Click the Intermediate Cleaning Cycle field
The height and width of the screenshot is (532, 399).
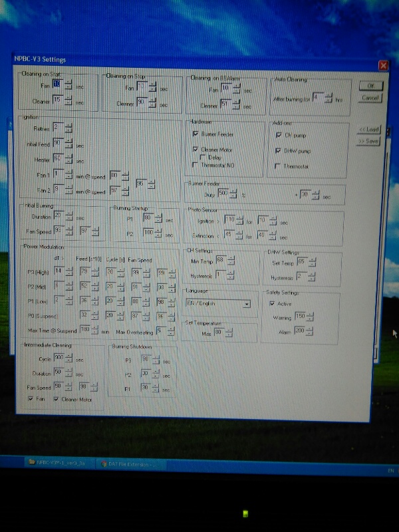pos(59,357)
